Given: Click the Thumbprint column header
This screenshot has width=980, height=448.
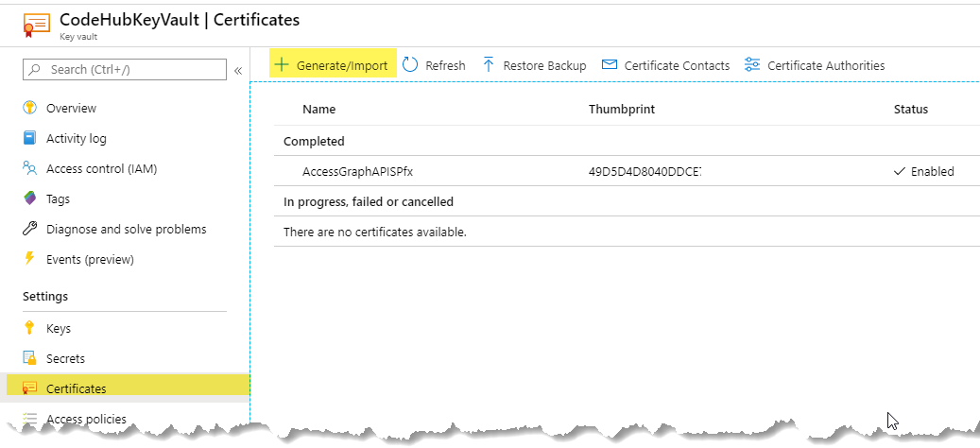Looking at the screenshot, I should coord(622,110).
